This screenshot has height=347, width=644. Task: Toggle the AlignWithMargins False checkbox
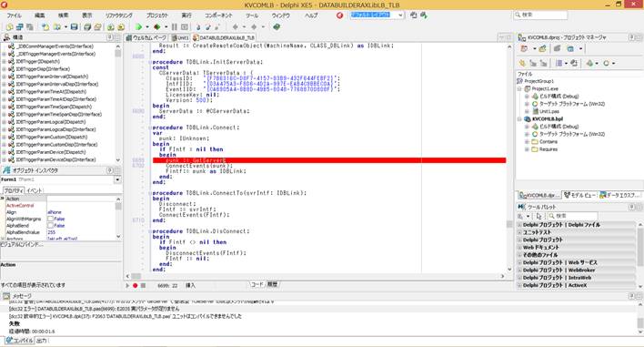point(51,219)
